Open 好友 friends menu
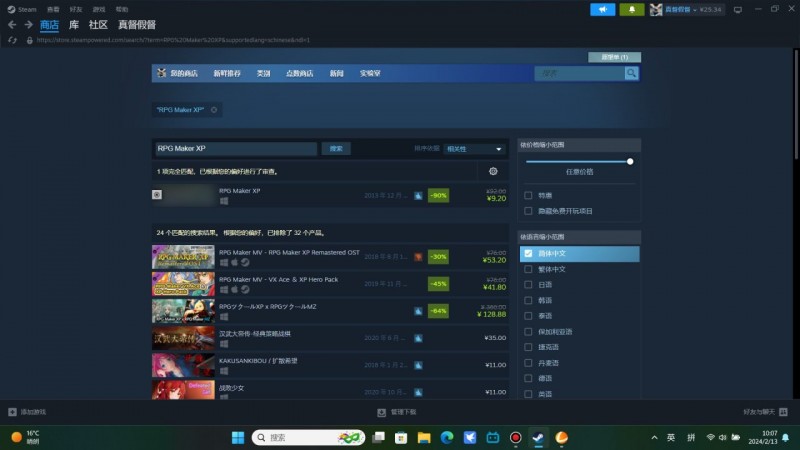This screenshot has height=450, width=800. coord(76,9)
